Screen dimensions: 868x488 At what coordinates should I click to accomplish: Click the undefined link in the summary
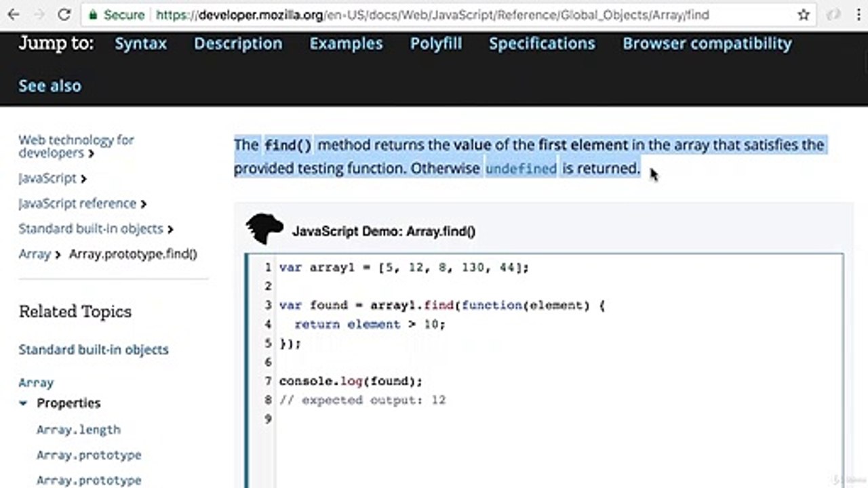coord(521,168)
